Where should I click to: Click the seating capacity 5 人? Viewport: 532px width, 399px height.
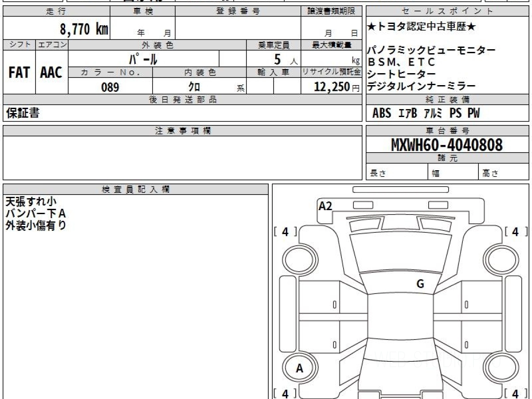[x=286, y=59]
